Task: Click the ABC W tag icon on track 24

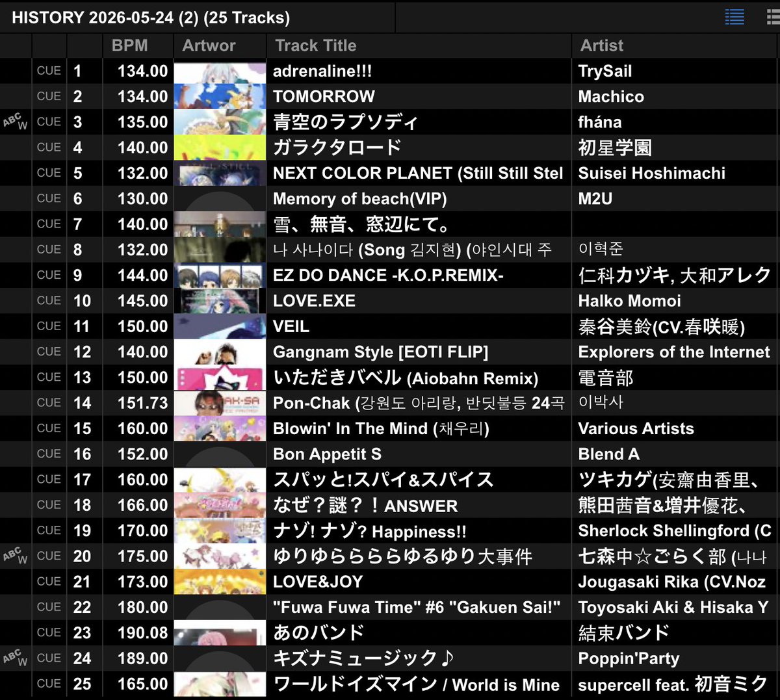Action: (16, 658)
